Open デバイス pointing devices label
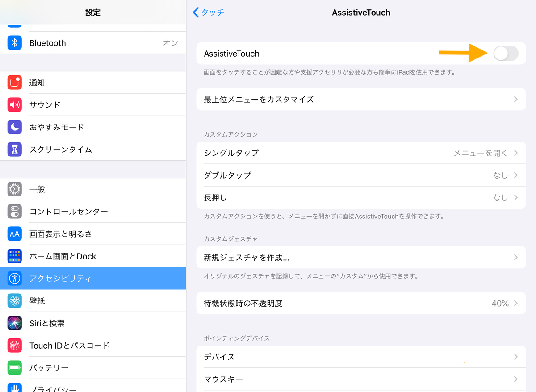The image size is (536, 392). pos(219,357)
